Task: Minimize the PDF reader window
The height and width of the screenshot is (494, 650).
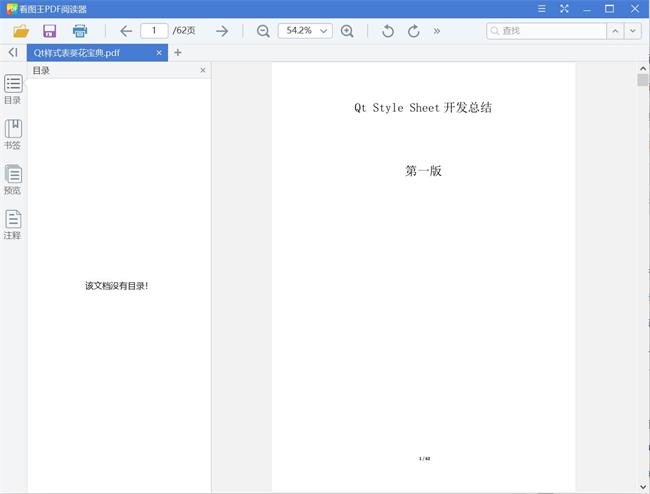Action: [x=587, y=9]
